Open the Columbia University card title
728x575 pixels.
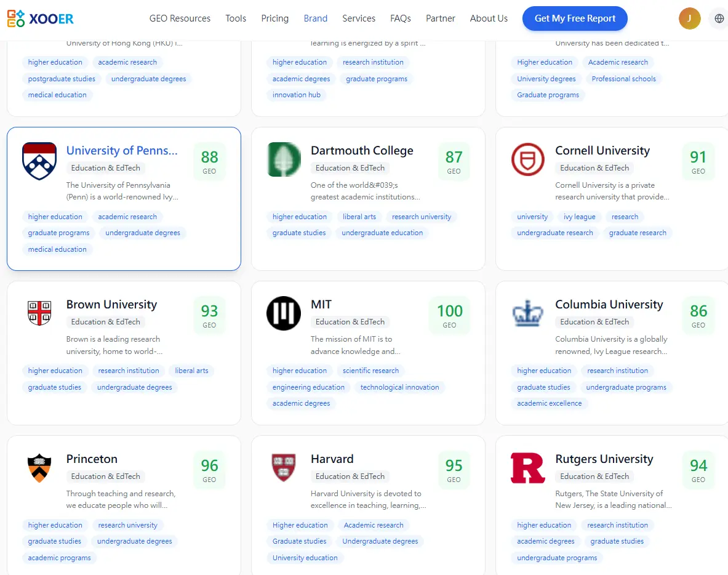pyautogui.click(x=609, y=304)
